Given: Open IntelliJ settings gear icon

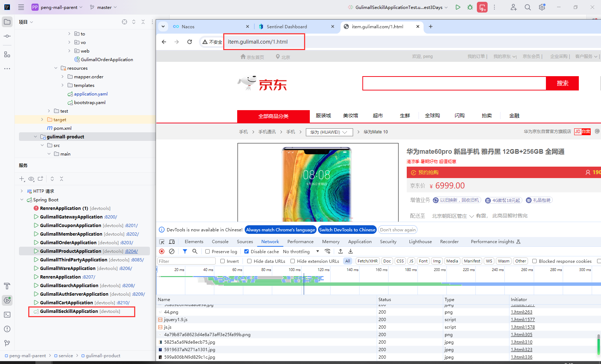Looking at the screenshot, I should point(542,7).
